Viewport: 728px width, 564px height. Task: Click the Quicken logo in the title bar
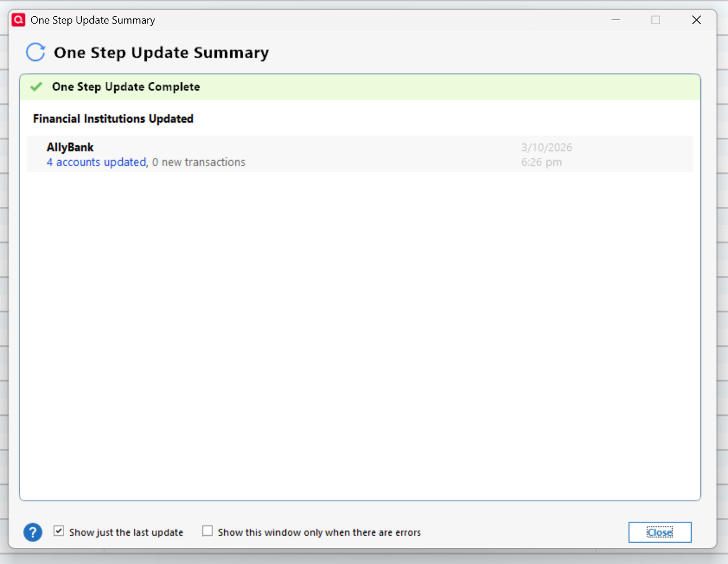pyautogui.click(x=18, y=20)
